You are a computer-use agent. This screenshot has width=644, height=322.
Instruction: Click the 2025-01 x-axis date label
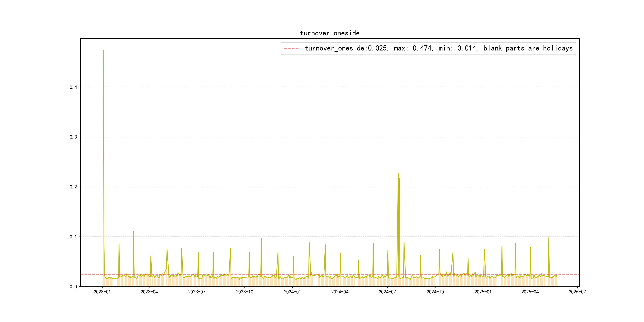pyautogui.click(x=483, y=292)
